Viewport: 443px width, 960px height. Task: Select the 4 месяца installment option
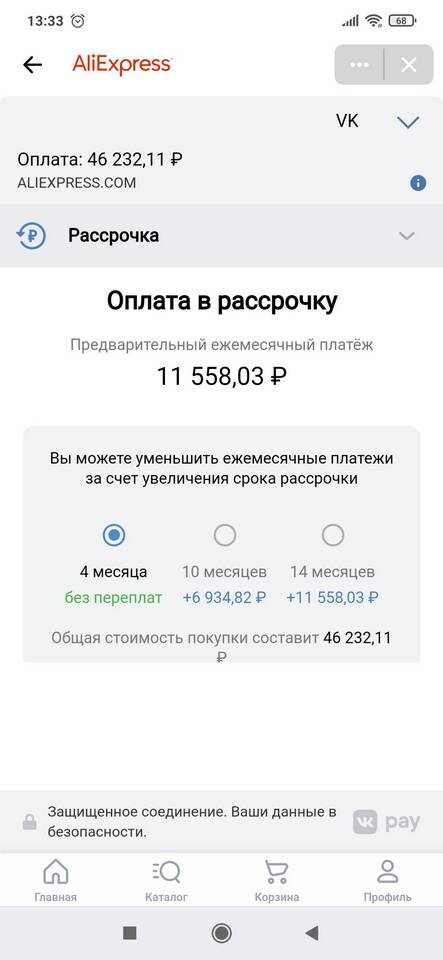coord(113,536)
